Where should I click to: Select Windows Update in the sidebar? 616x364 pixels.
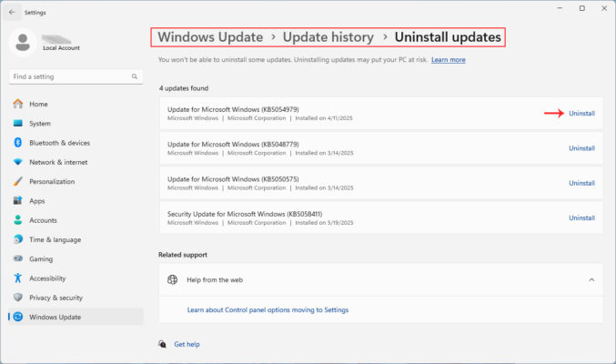[x=76, y=317]
